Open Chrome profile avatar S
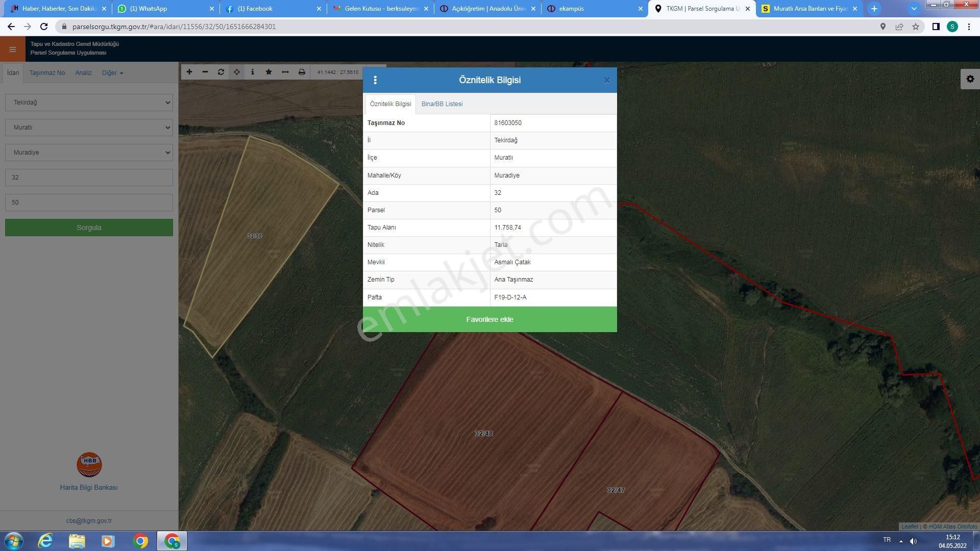The height and width of the screenshot is (551, 980). pyautogui.click(x=952, y=27)
